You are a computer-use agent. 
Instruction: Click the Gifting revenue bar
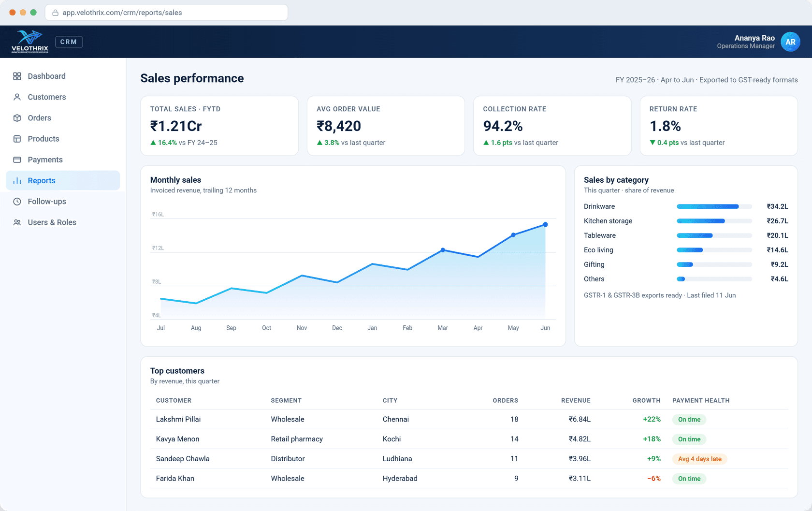pyautogui.click(x=714, y=264)
